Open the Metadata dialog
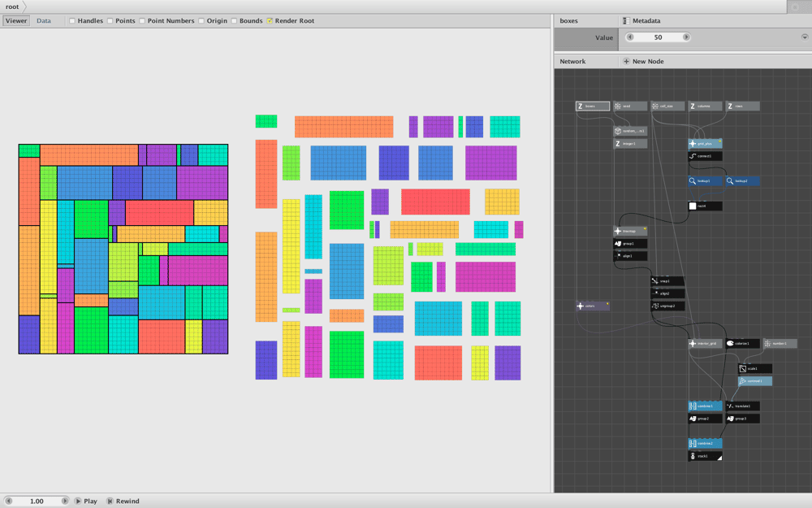 click(x=641, y=21)
